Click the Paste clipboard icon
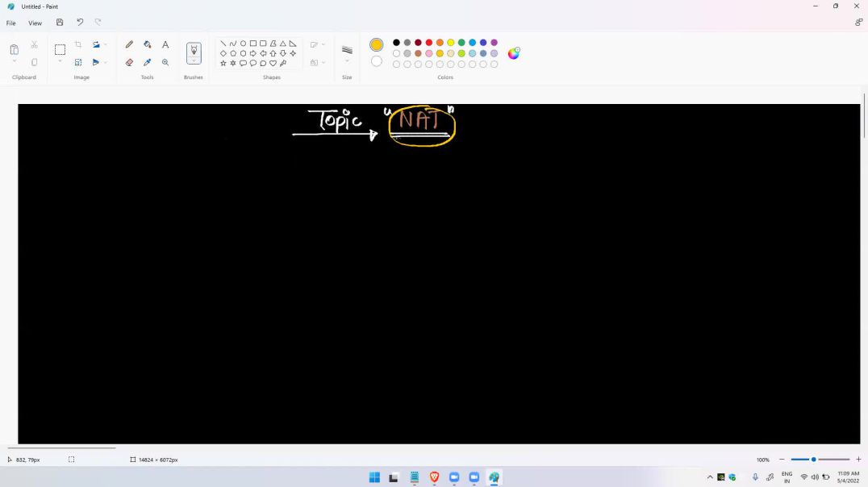 tap(15, 50)
